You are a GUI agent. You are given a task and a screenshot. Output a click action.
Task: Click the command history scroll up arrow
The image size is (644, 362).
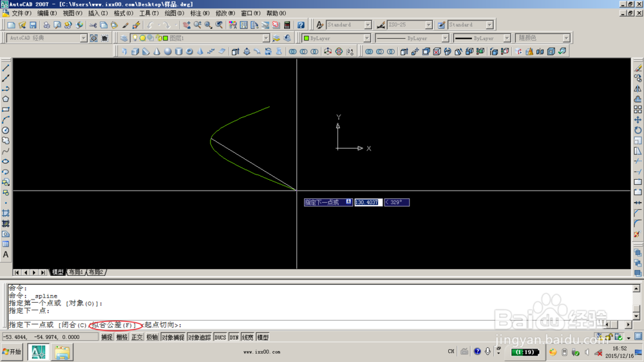pos(636,289)
